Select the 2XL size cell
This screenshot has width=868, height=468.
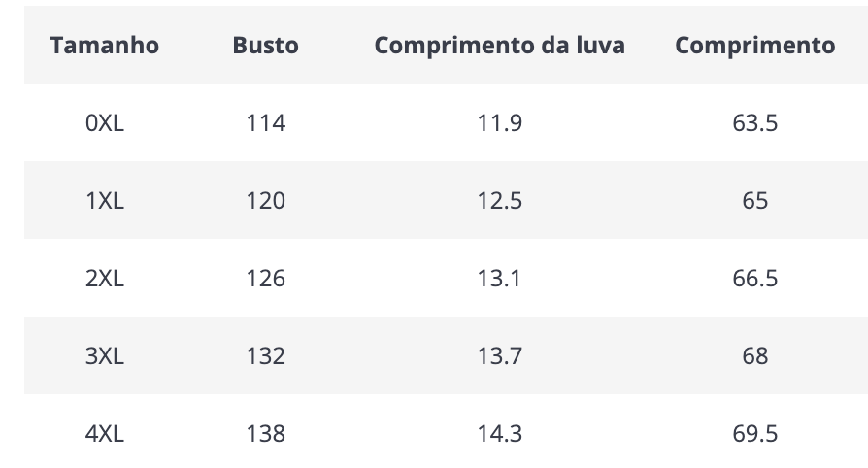click(x=105, y=278)
